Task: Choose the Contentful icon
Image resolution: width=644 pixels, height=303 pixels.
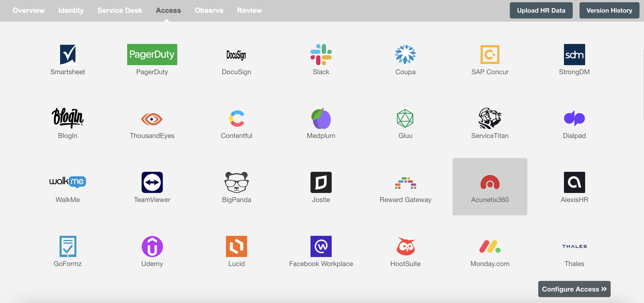Action: (x=237, y=119)
